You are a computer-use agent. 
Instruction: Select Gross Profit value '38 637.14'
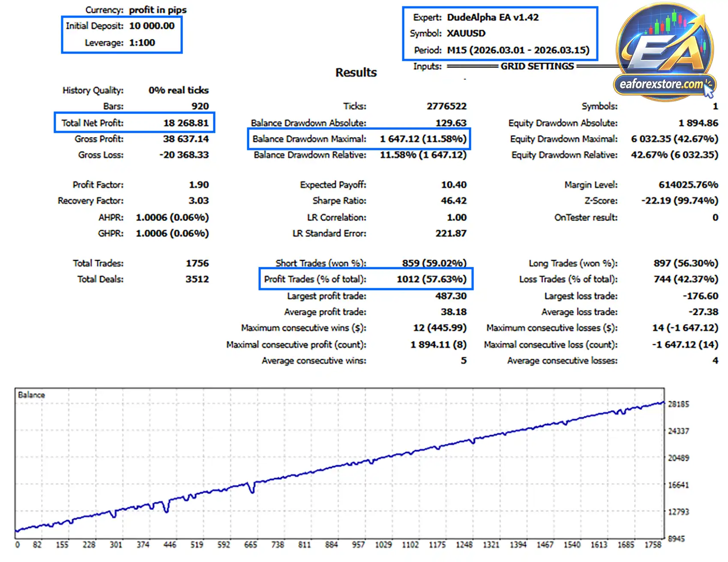[186, 139]
